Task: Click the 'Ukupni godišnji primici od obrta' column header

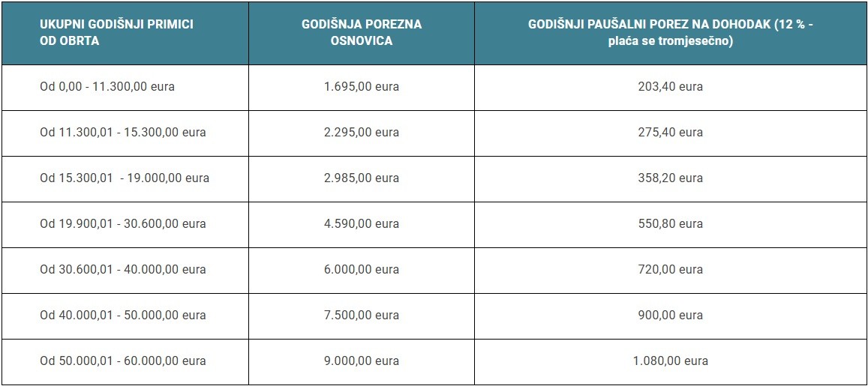Action: pos(116,32)
